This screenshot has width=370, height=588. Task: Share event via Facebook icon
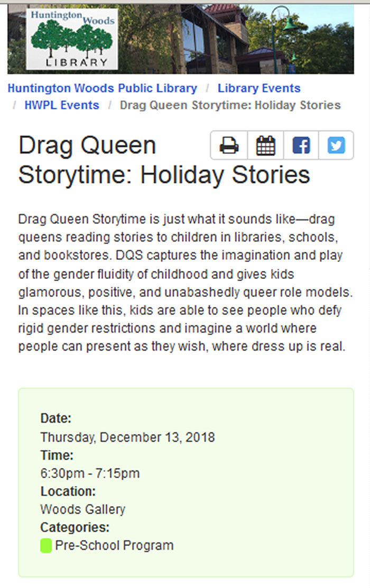click(x=301, y=145)
